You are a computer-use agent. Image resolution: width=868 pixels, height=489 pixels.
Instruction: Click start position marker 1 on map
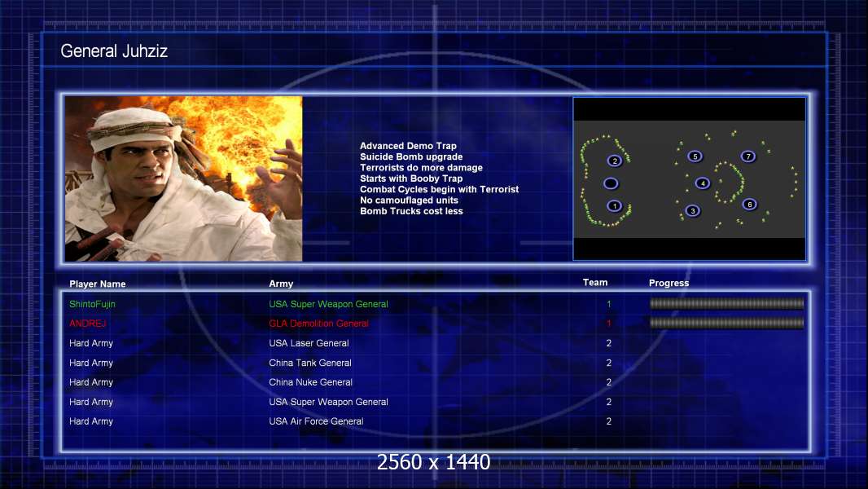pos(614,206)
